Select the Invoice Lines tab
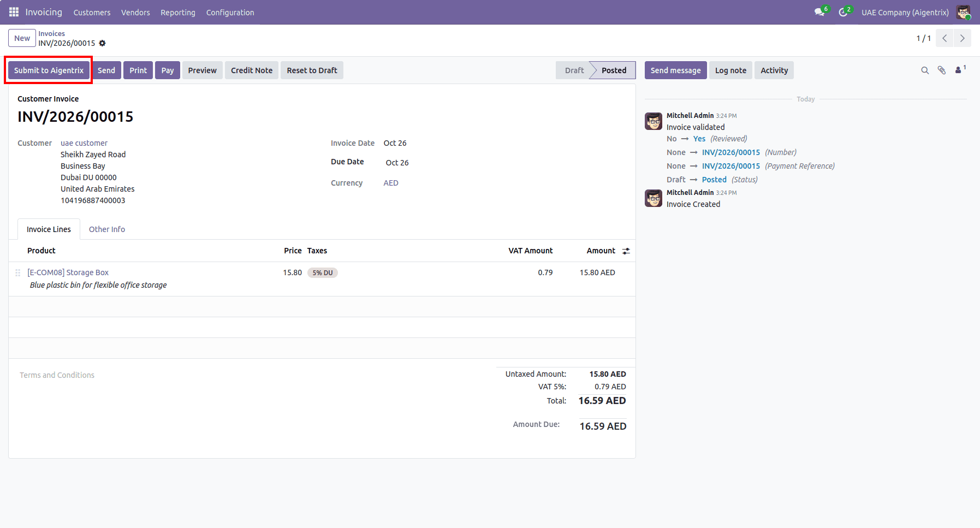Viewport: 980px width, 528px height. [49, 229]
